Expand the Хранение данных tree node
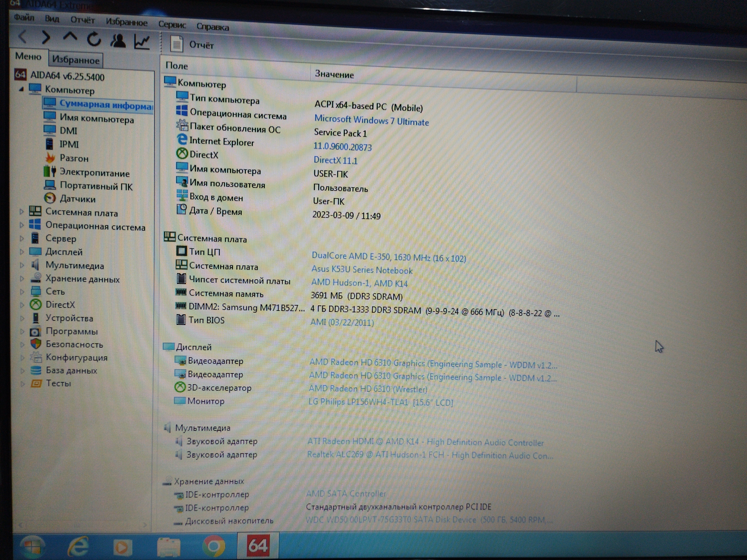Screen dimensions: 747x560 click(22, 279)
